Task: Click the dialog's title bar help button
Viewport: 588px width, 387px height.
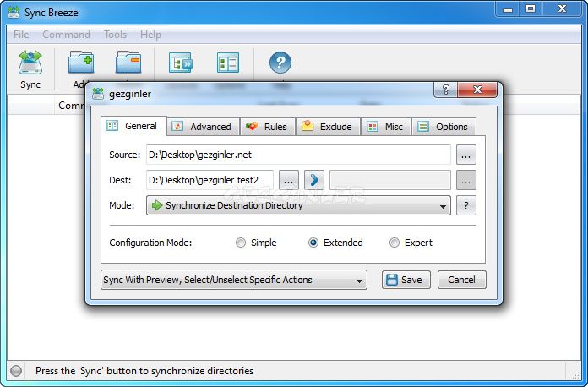Action: pos(445,90)
